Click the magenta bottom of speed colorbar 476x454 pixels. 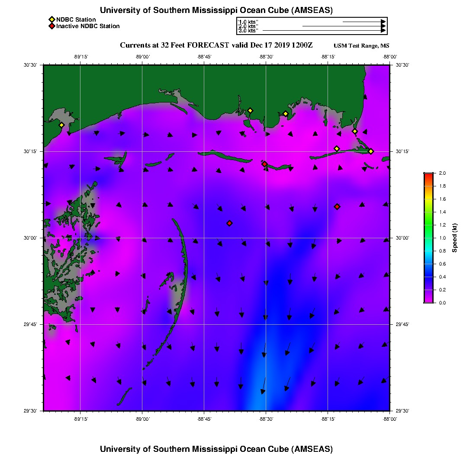coord(428,301)
